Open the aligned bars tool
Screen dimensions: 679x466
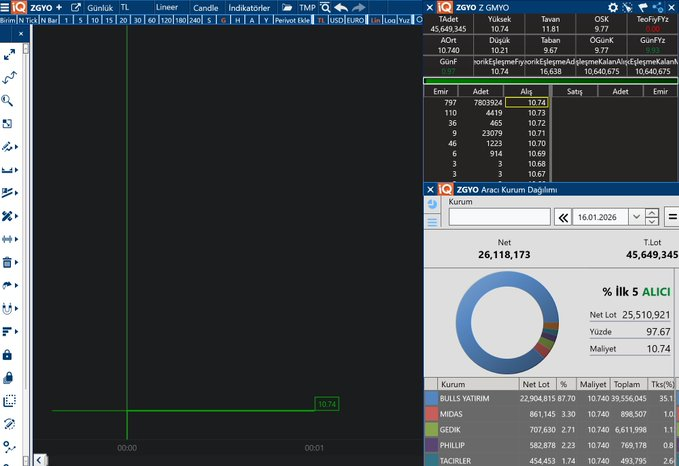click(x=7, y=331)
